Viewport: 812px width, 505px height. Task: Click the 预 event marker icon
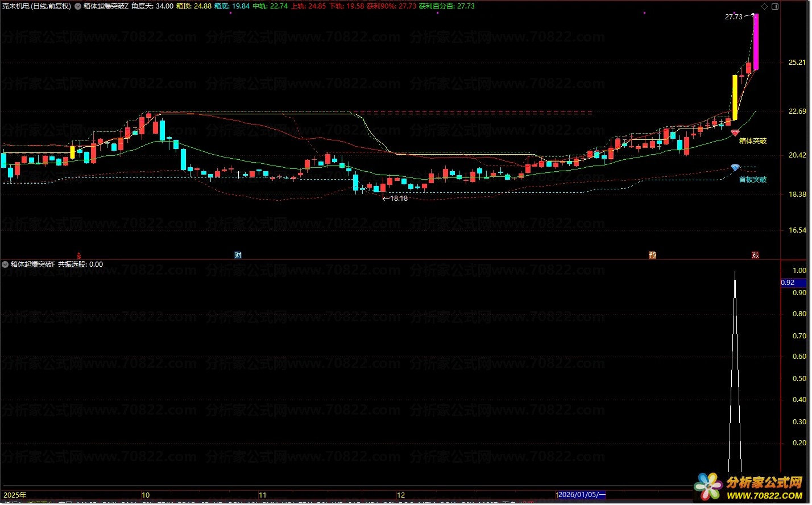coord(652,255)
